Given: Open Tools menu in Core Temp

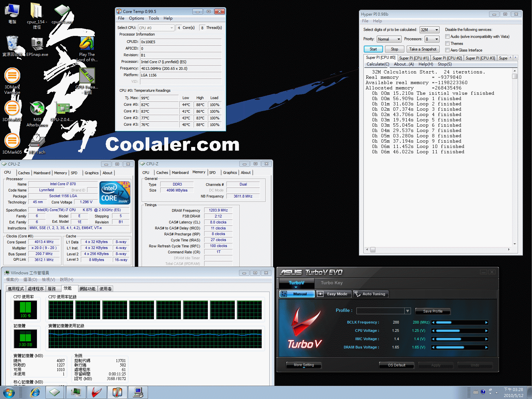Looking at the screenshot, I should point(154,18).
